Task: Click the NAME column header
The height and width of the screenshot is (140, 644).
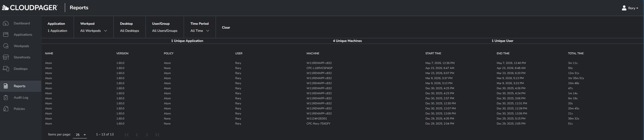Action: click(49, 53)
